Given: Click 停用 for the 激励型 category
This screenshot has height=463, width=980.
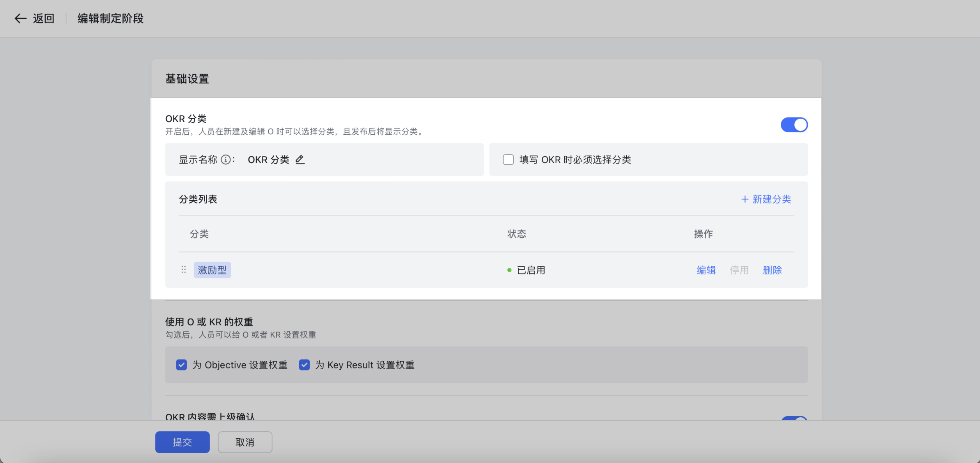Looking at the screenshot, I should pyautogui.click(x=739, y=270).
